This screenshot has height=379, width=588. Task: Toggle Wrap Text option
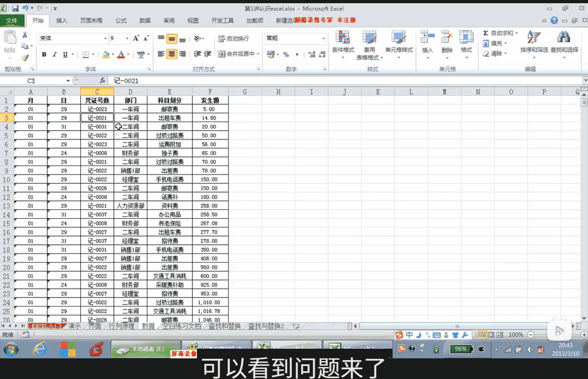(234, 39)
